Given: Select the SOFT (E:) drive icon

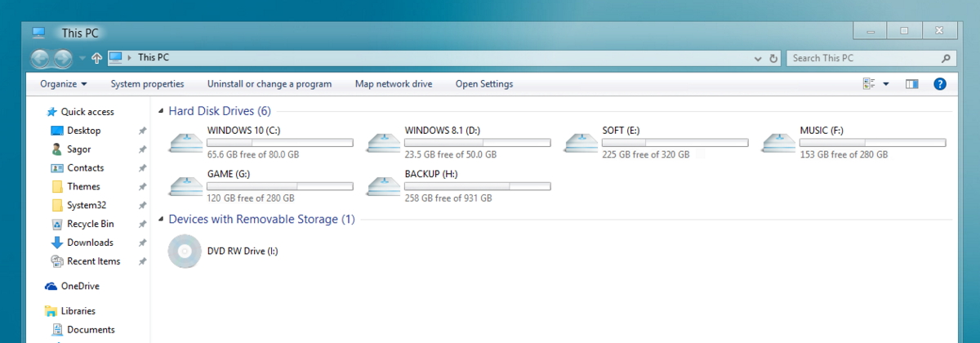Looking at the screenshot, I should 581,142.
